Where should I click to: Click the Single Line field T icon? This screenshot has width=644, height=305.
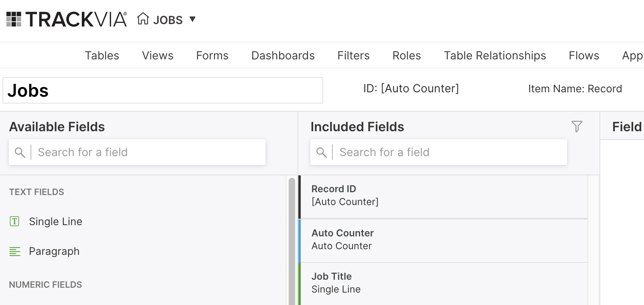click(x=14, y=221)
